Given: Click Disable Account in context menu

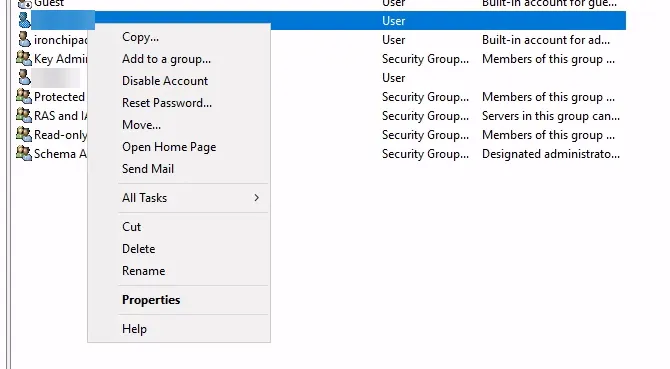Looking at the screenshot, I should pyautogui.click(x=165, y=81).
